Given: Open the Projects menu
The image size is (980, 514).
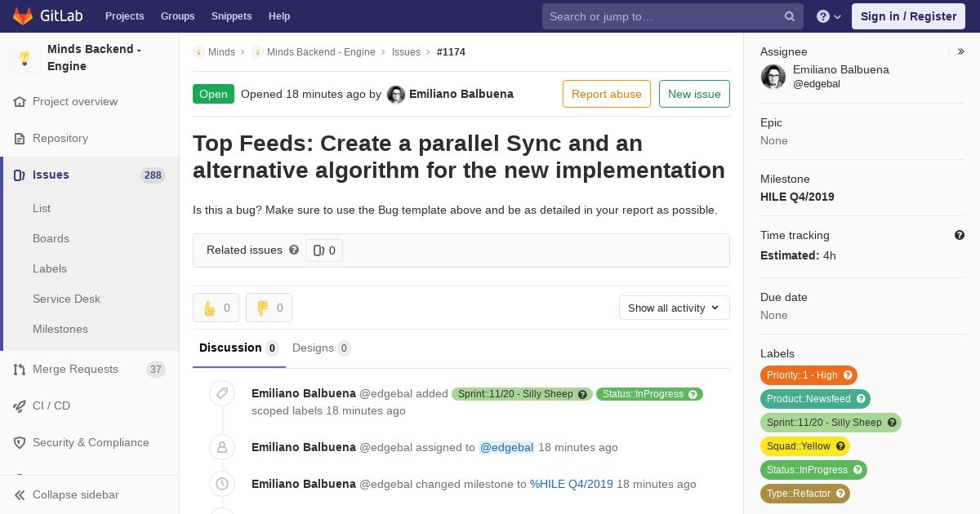Looking at the screenshot, I should click(124, 16).
